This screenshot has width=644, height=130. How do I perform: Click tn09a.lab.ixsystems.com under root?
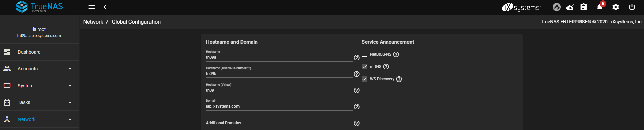click(39, 36)
